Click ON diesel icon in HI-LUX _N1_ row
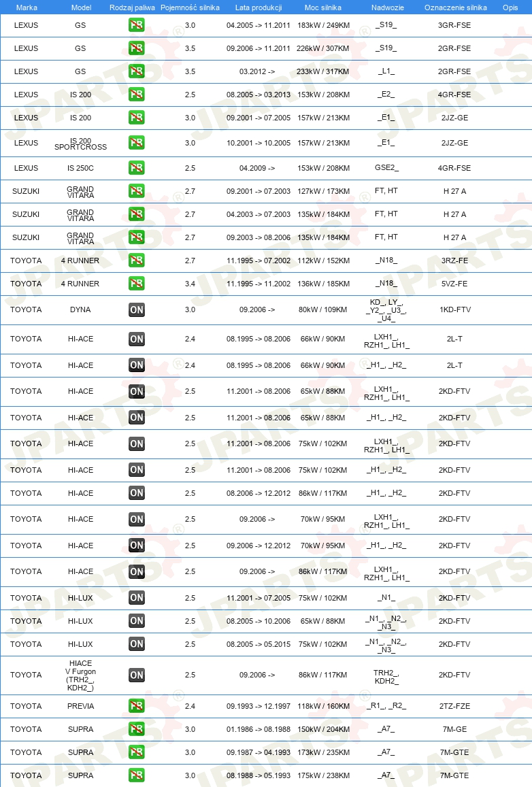532x787 pixels. (x=137, y=598)
